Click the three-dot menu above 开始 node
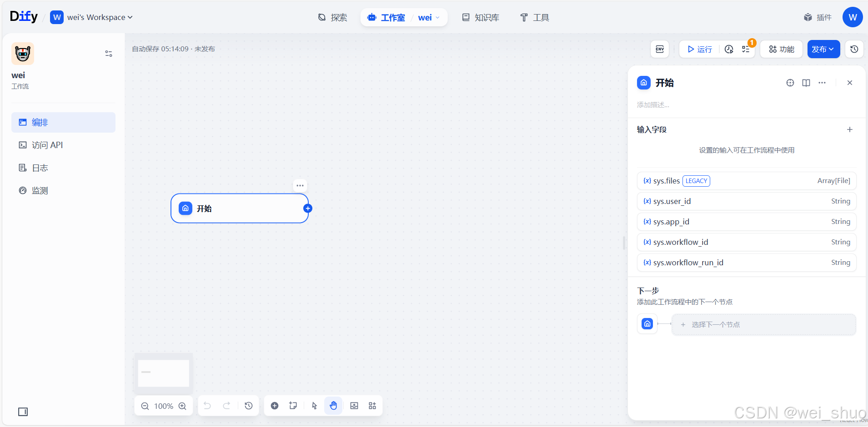 coord(300,185)
